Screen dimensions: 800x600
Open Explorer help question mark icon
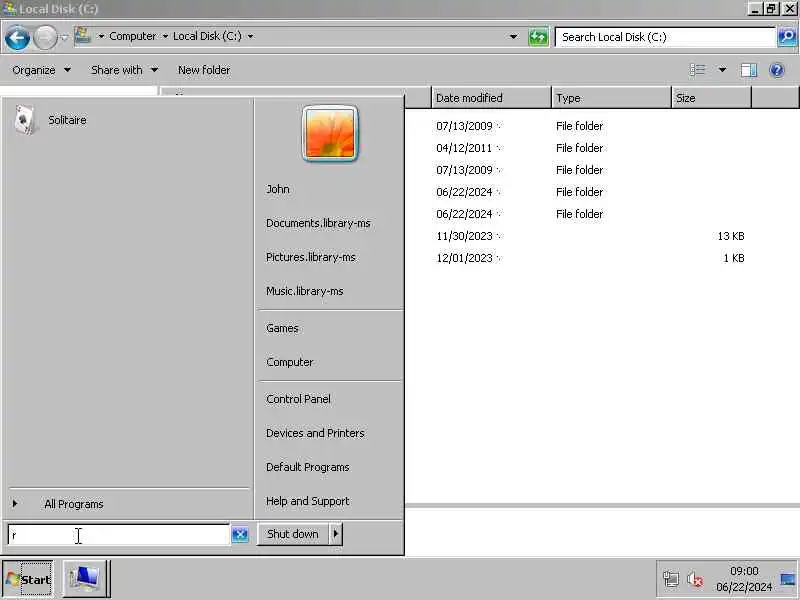(777, 70)
